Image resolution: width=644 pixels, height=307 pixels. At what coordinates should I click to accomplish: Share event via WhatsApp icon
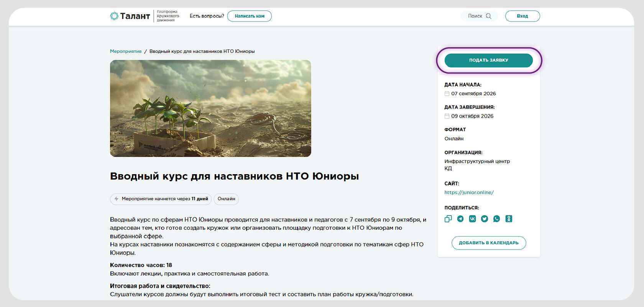tap(497, 219)
